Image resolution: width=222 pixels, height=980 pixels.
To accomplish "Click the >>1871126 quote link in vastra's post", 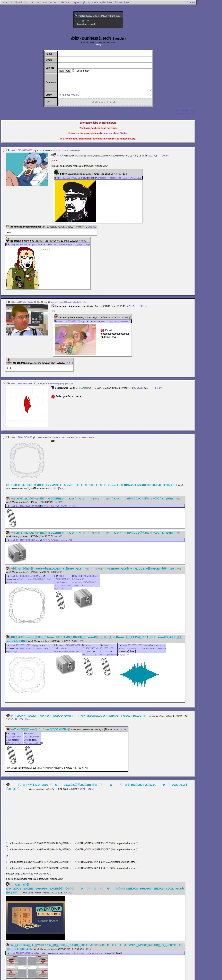I will [83, 21].
